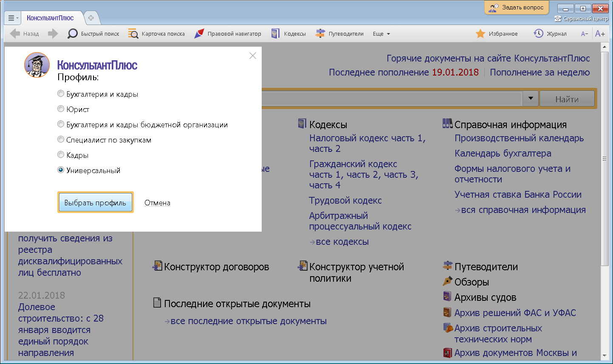613x364 pixels.
Task: Switch to the КонсультантПлюс tab
Action: pyautogui.click(x=50, y=18)
